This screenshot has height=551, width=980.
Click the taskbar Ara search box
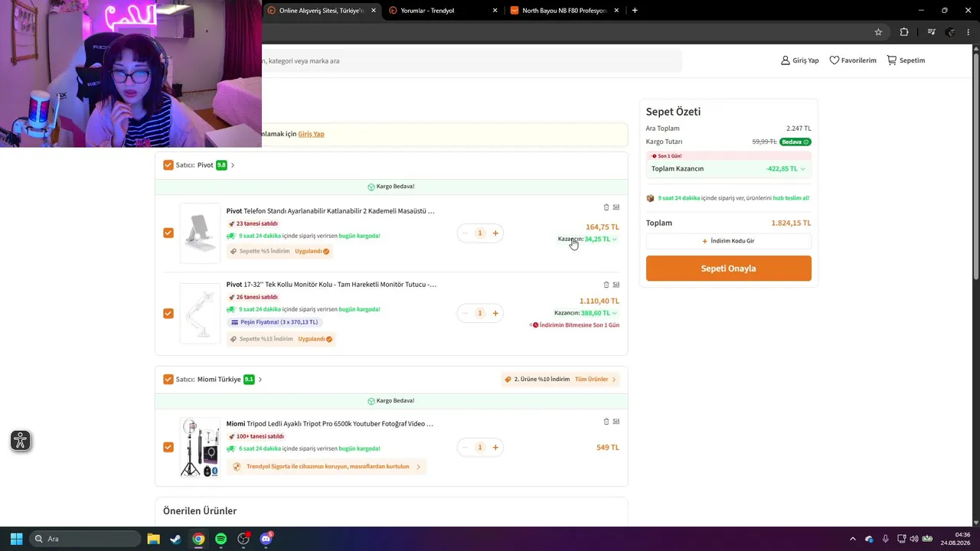(x=86, y=539)
